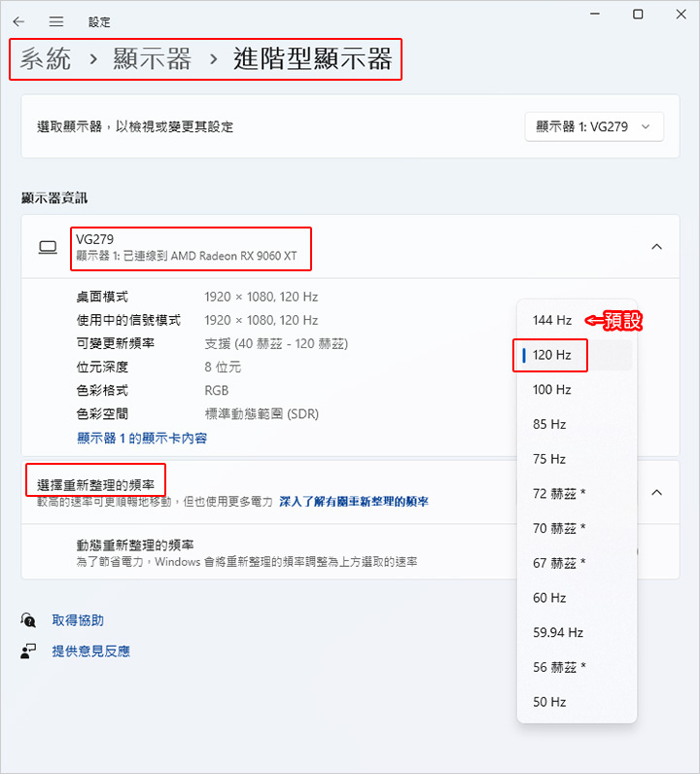This screenshot has width=700, height=774.
Task: Go back with the back arrow
Action: (18, 21)
